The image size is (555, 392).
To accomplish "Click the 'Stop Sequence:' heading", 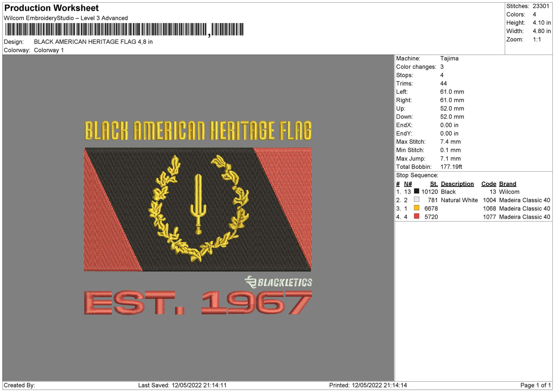I will (417, 175).
